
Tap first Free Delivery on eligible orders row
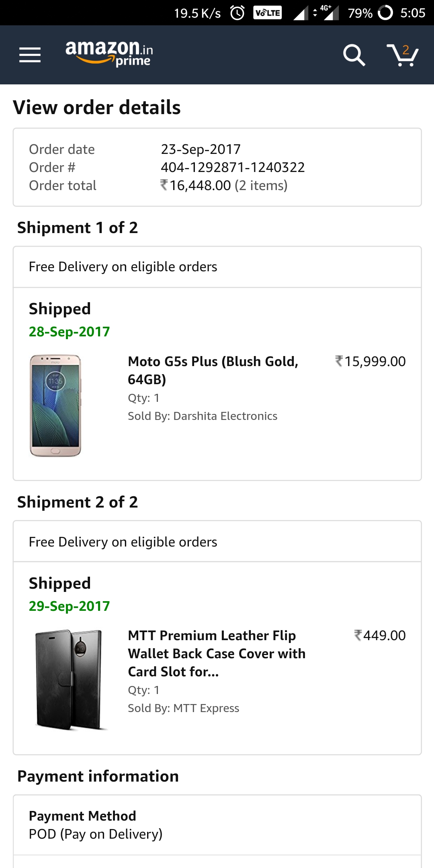(217, 267)
